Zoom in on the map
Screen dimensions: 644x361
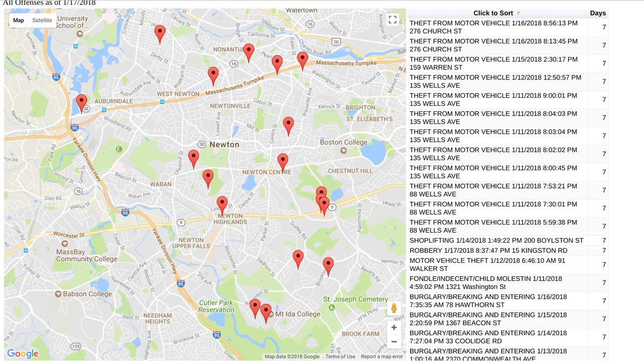click(394, 327)
